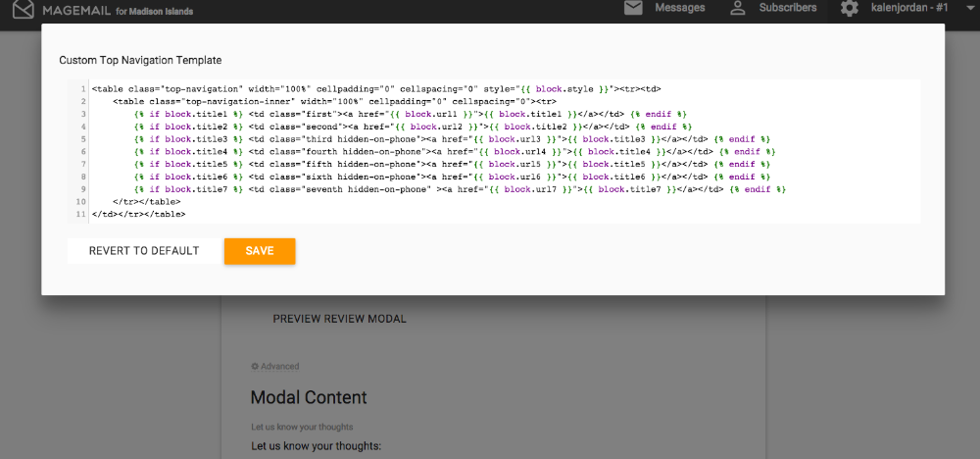
Task: Open the Messages menu item
Action: coord(679,8)
